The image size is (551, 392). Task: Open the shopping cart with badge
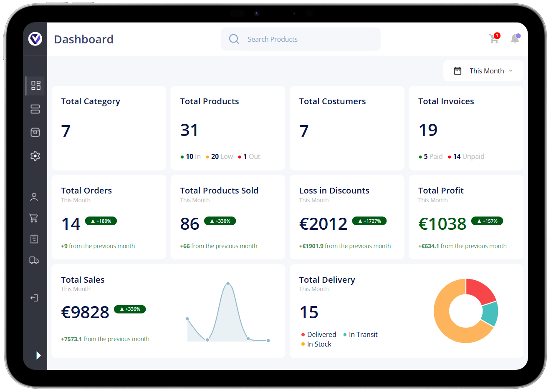coord(495,38)
